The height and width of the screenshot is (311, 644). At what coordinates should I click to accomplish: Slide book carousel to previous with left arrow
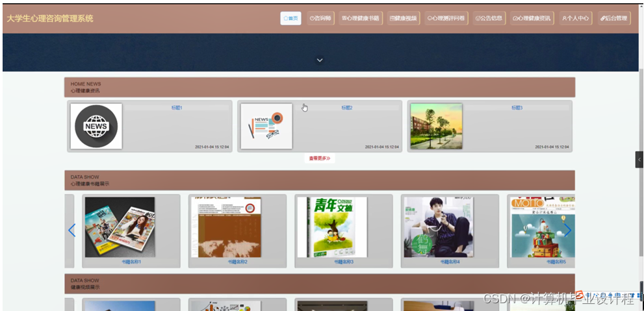pos(72,230)
